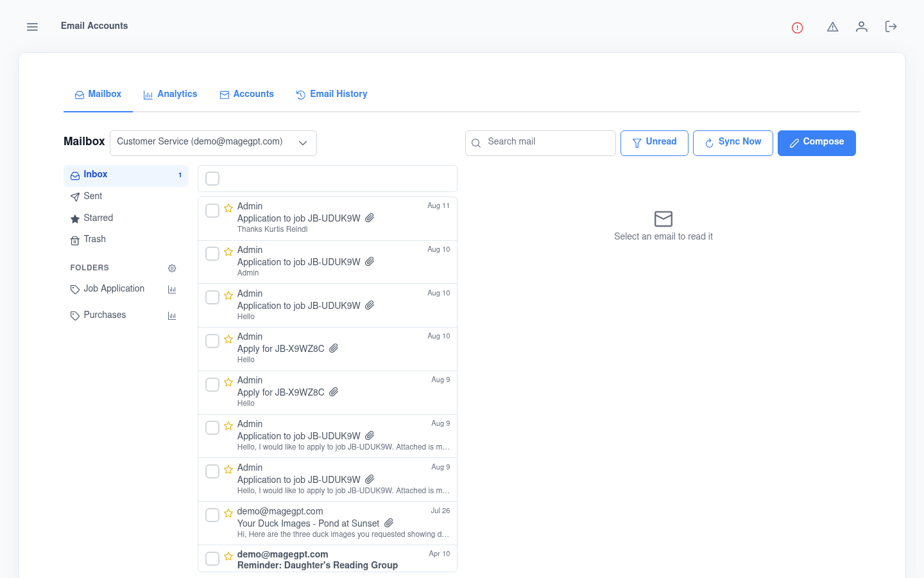The width and height of the screenshot is (924, 578).
Task: Check the checkbox for Aug 10 email previewing 'Admin'
Action: [212, 254]
